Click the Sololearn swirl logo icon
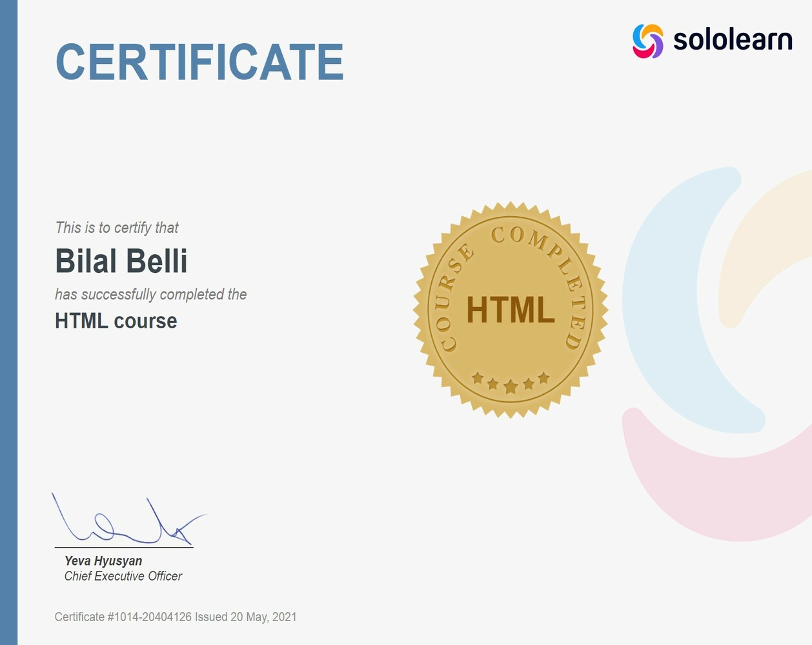This screenshot has height=645, width=812. tap(648, 41)
